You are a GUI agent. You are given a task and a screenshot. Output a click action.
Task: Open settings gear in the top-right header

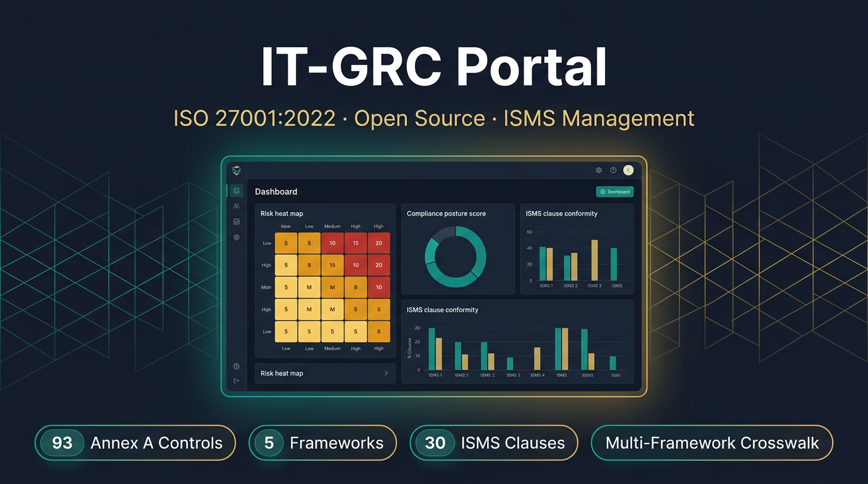click(599, 170)
